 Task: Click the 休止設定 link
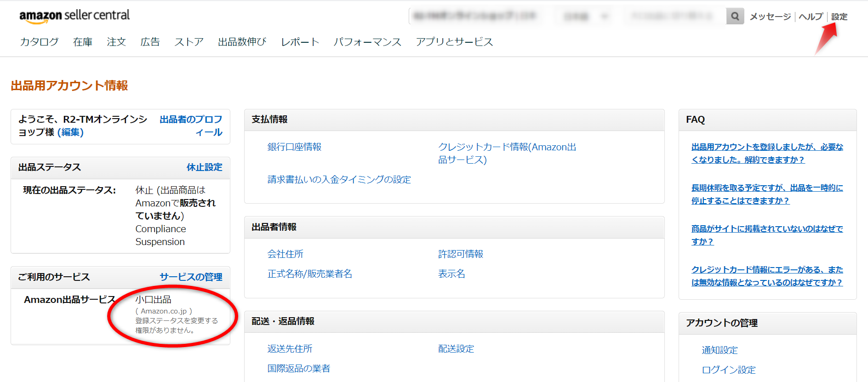click(204, 167)
